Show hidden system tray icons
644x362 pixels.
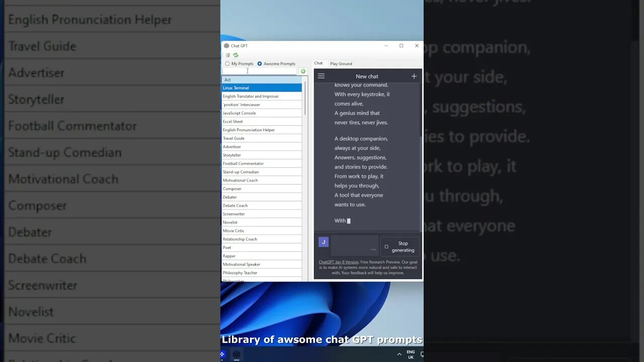tap(399, 354)
